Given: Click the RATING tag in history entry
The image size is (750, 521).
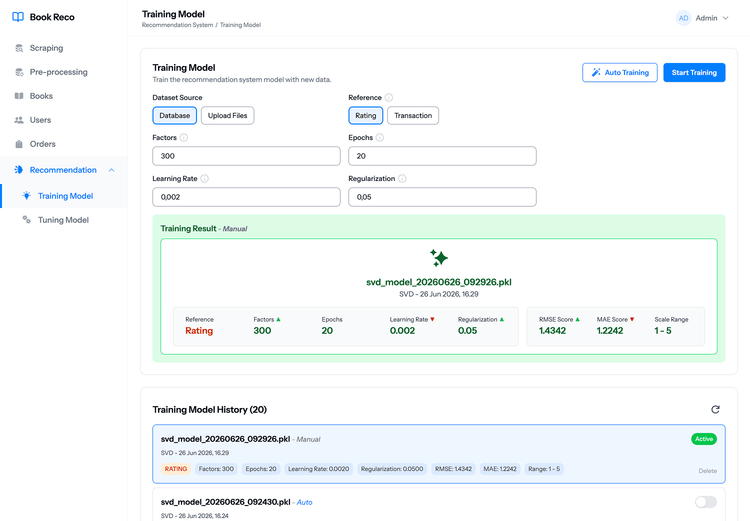Looking at the screenshot, I should tap(176, 469).
